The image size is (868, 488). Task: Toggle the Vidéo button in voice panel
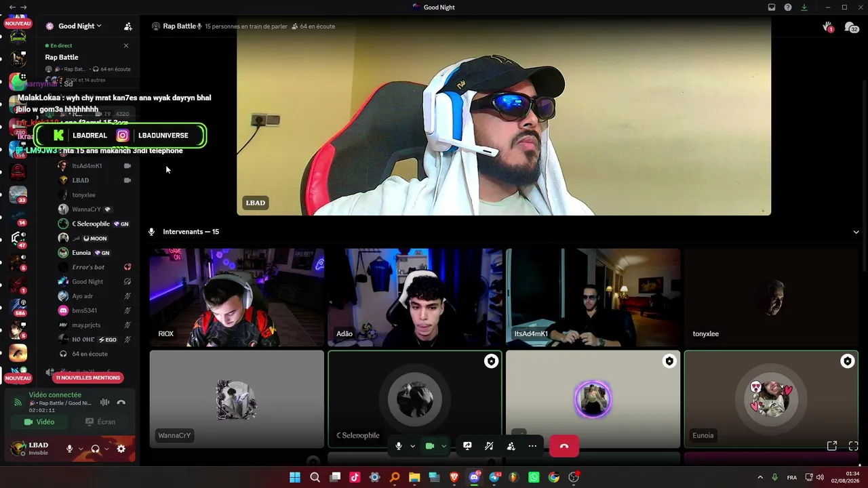(39, 422)
